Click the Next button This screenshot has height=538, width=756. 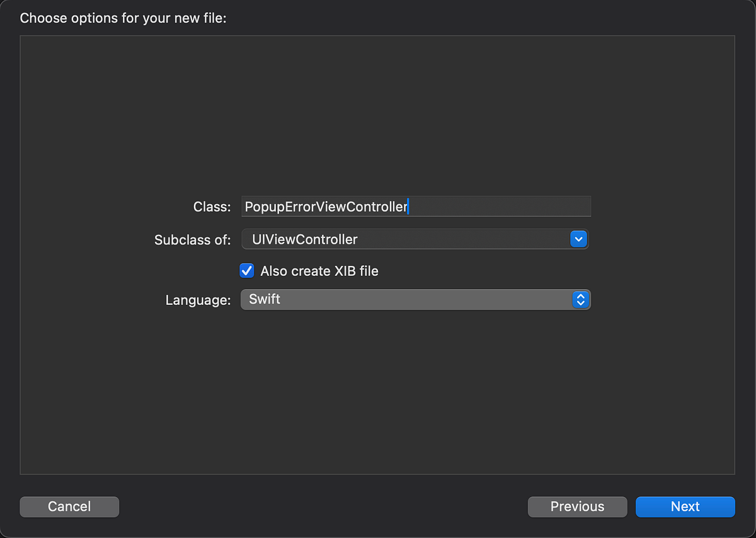[x=685, y=507]
